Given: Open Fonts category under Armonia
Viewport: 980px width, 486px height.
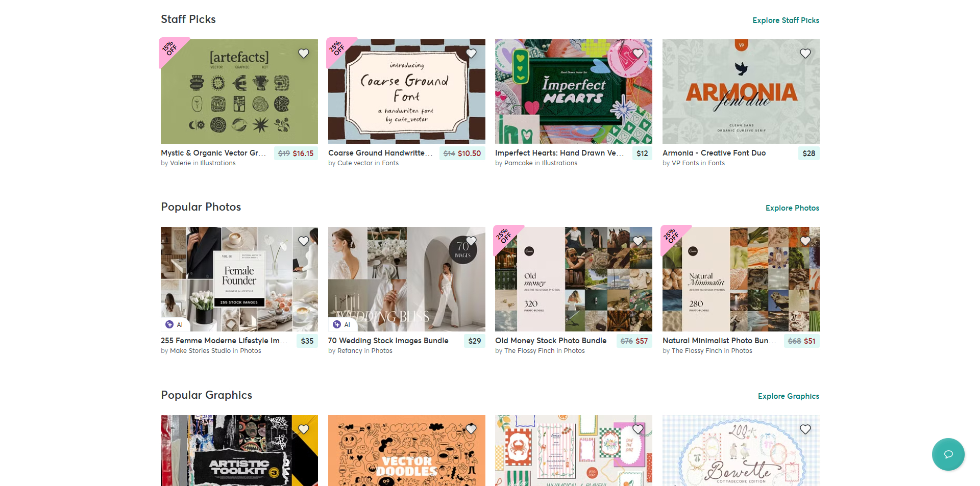Looking at the screenshot, I should (x=716, y=163).
